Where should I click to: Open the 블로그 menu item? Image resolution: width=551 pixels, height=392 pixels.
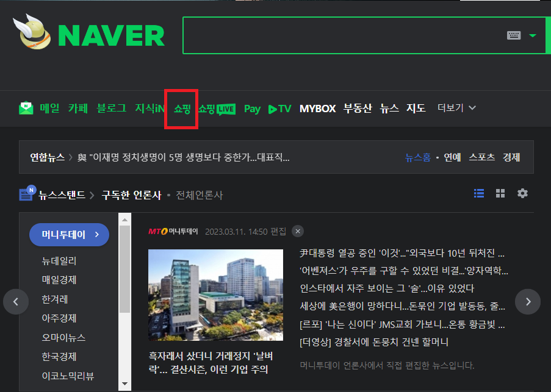click(x=112, y=108)
